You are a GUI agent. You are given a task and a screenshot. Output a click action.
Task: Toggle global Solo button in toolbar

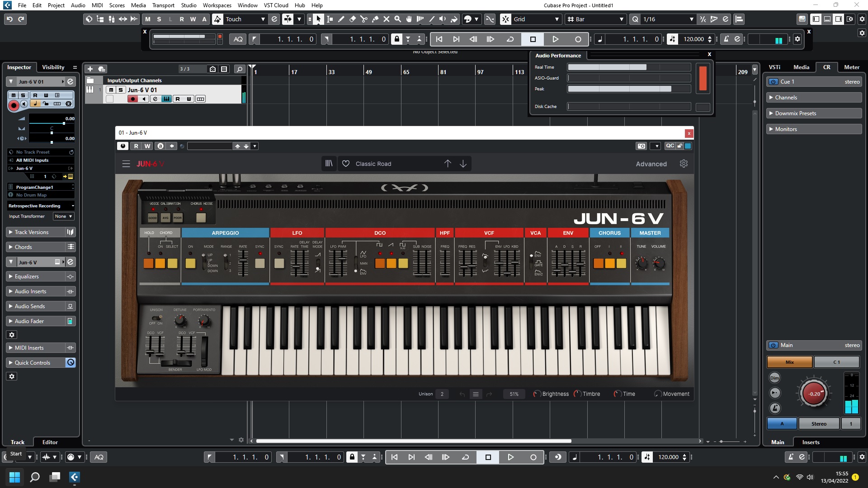click(159, 19)
